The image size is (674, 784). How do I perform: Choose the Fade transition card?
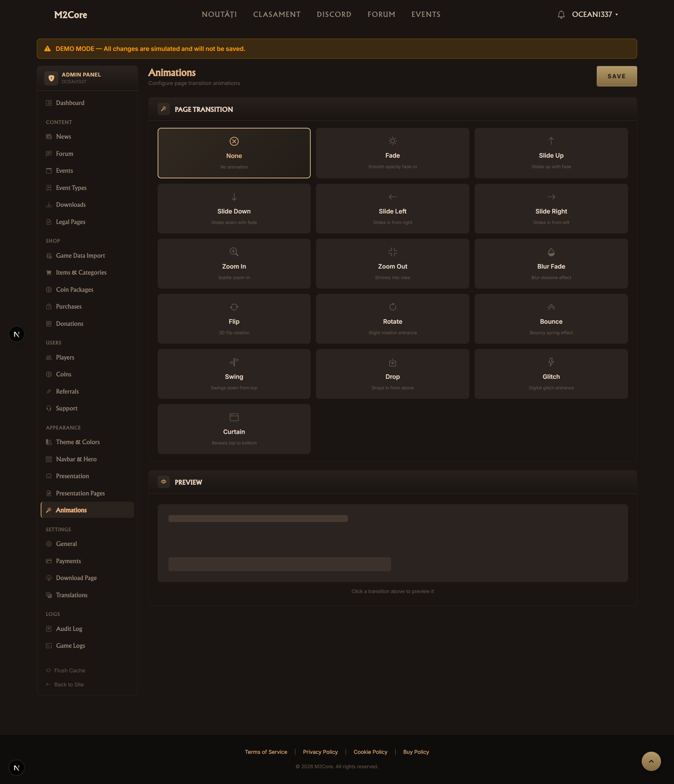(392, 153)
